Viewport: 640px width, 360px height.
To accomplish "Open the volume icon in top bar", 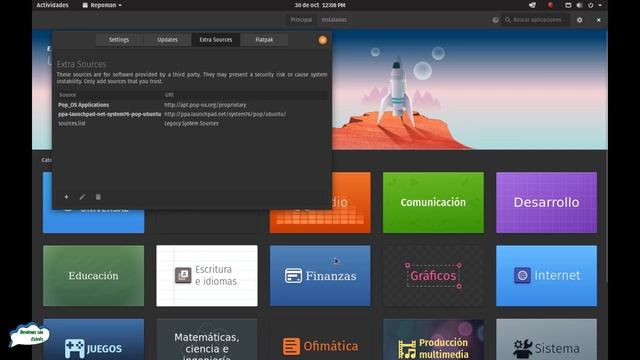I will coord(579,5).
